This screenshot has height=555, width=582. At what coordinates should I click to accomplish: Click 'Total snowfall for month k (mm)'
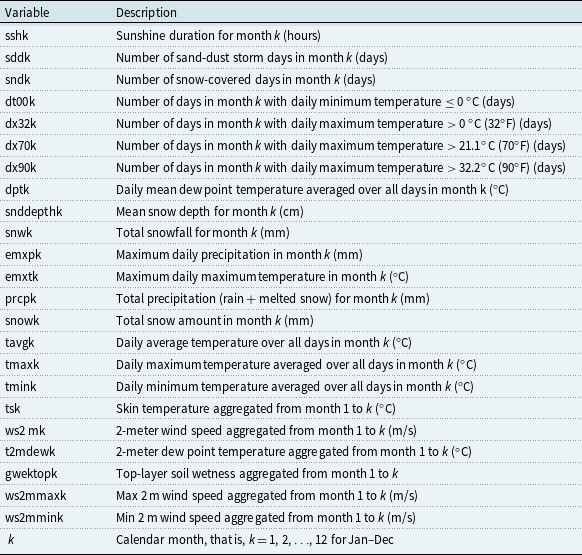coord(203,233)
